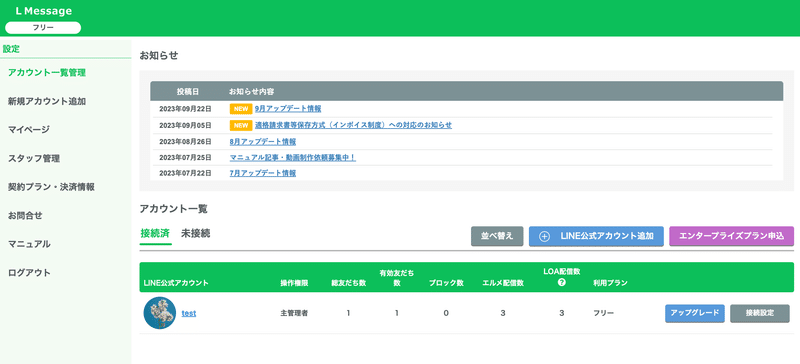Click the L Message logo text
The width and height of the screenshot is (800, 364).
[43, 11]
